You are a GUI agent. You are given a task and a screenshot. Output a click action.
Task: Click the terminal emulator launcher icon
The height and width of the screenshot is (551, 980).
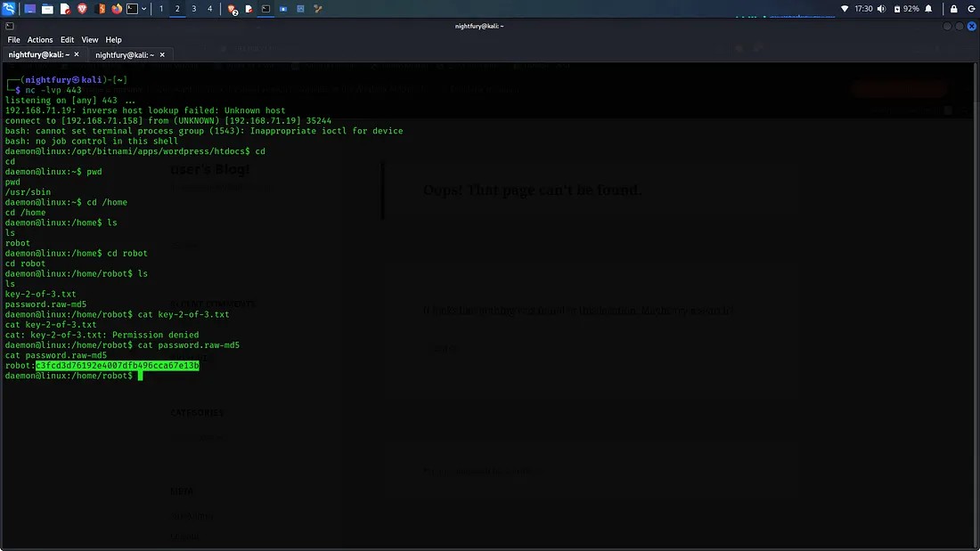click(132, 9)
